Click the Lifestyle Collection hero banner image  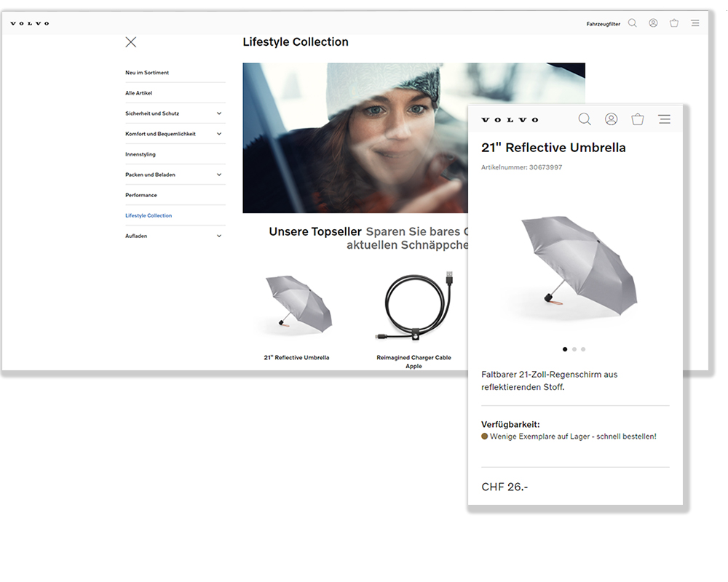355,137
